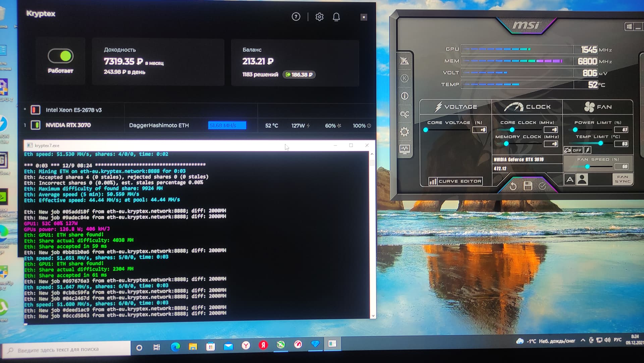Click the Afterburner apply checkmark icon
Image resolution: width=644 pixels, height=363 pixels.
pyautogui.click(x=542, y=186)
